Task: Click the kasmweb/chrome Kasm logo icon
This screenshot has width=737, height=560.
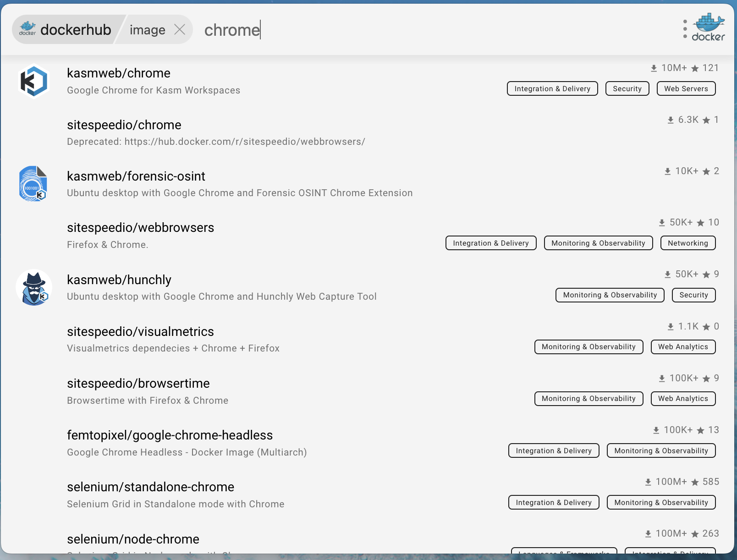Action: (33, 81)
